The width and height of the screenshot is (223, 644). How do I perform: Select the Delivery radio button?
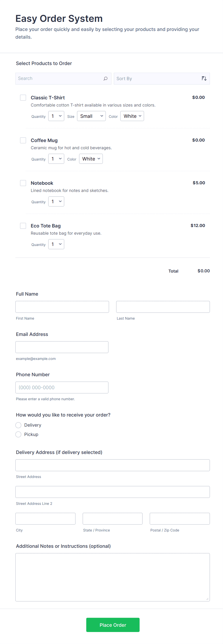pyautogui.click(x=18, y=425)
